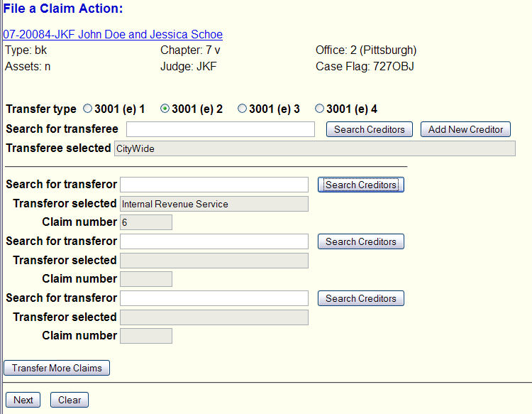Focus the third Search for transferor field
Viewport: 532px width, 414px height.
pos(214,298)
